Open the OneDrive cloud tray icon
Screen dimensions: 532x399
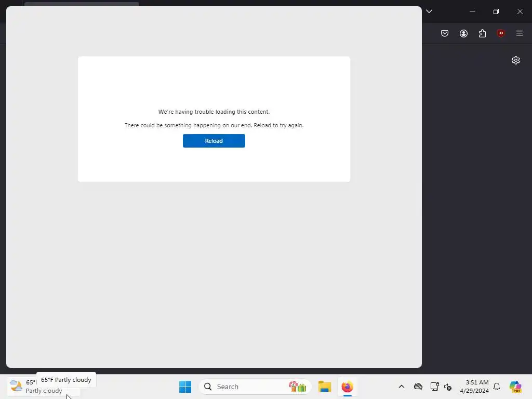pyautogui.click(x=418, y=387)
